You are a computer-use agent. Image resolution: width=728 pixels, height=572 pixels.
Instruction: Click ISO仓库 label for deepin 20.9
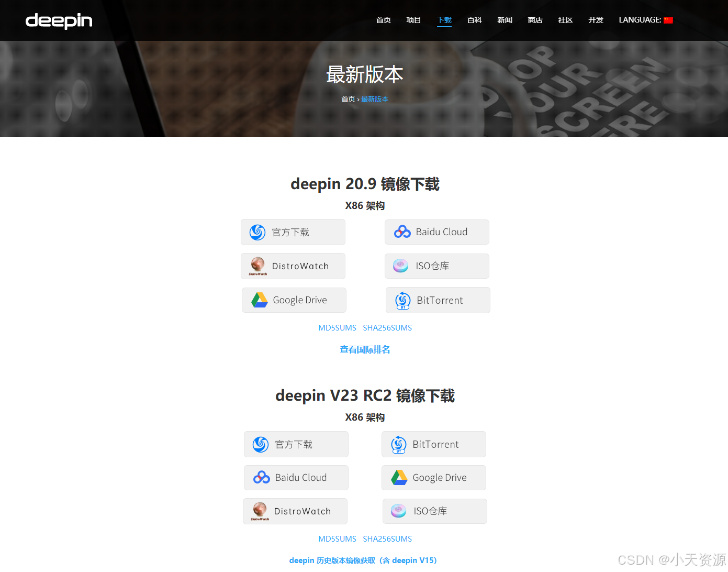pos(432,266)
